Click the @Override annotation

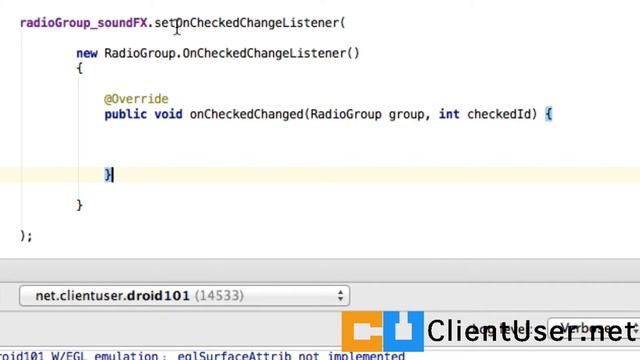136,99
